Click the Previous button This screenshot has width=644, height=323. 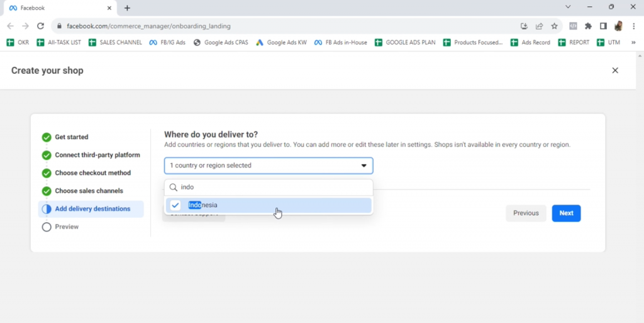pyautogui.click(x=526, y=213)
